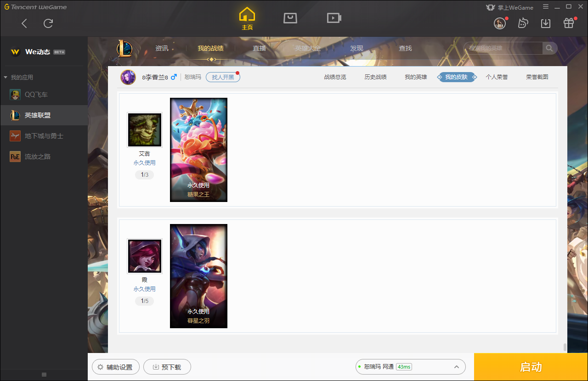Collapse the 我的应用 section

click(x=18, y=78)
